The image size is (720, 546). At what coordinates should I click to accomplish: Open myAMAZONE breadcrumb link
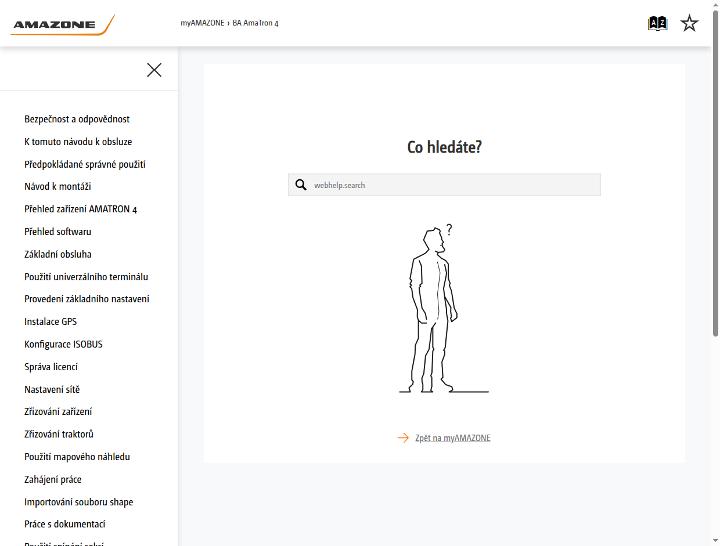(x=202, y=23)
